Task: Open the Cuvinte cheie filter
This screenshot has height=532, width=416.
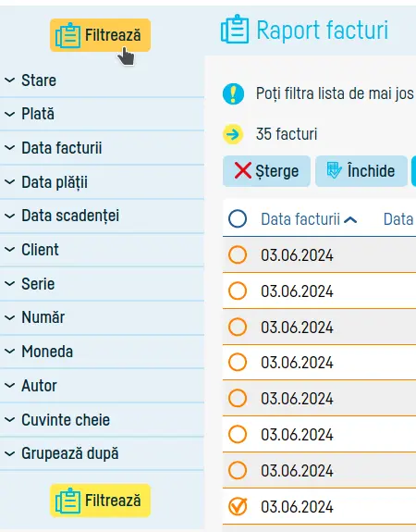Action: coord(102,420)
